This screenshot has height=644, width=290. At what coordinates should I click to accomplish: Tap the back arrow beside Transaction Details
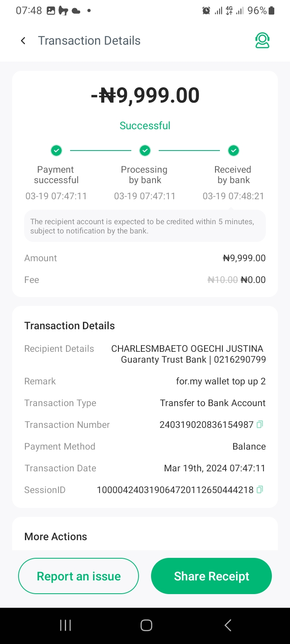click(23, 41)
